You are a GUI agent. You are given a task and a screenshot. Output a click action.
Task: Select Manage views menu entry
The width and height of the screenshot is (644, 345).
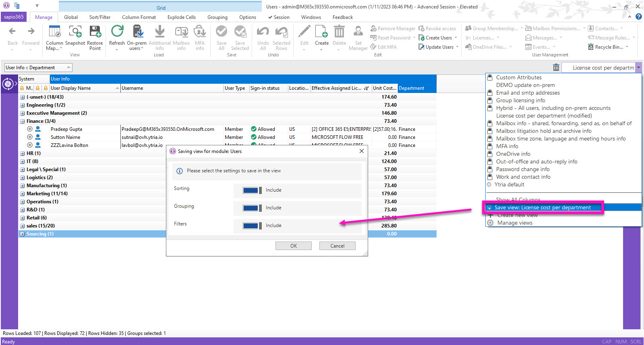coord(563,223)
